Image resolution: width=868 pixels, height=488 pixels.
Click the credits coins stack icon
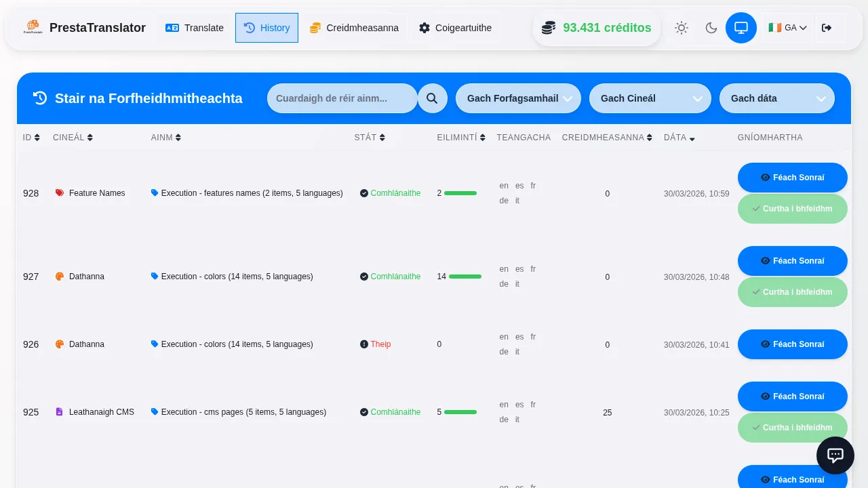pos(549,28)
